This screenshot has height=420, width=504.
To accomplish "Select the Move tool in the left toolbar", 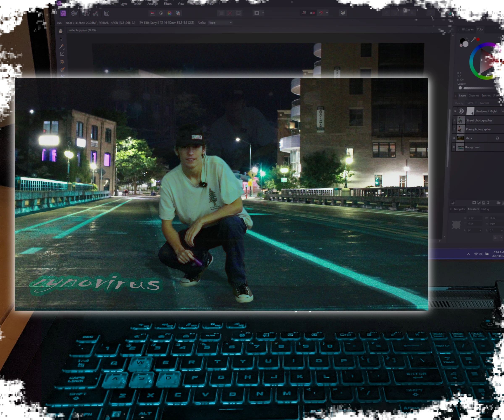I will (x=61, y=39).
